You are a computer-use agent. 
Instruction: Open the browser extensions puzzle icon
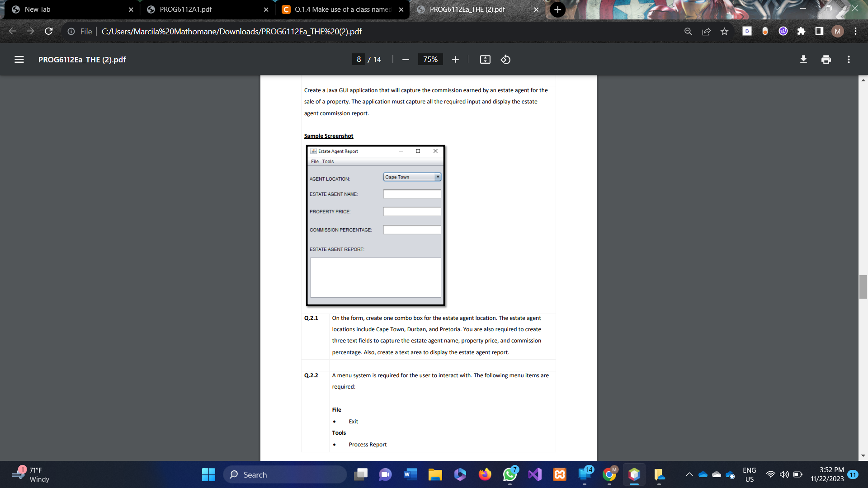tap(801, 31)
